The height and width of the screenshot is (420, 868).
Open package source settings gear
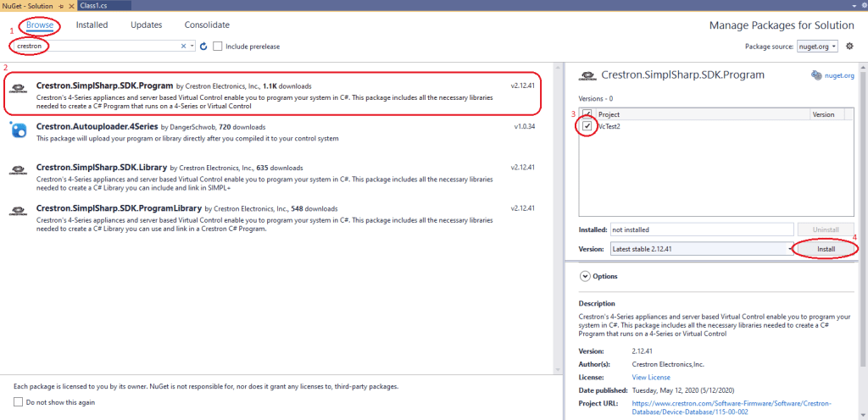[x=849, y=46]
